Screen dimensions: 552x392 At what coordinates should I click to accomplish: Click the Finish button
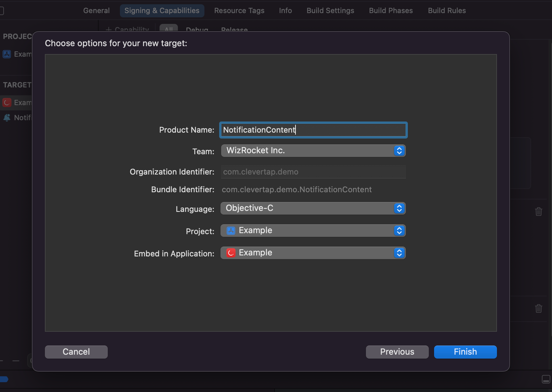(465, 352)
